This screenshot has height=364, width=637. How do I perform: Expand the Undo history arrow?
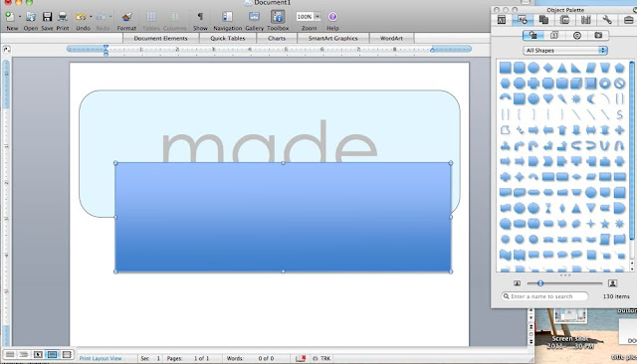91,17
